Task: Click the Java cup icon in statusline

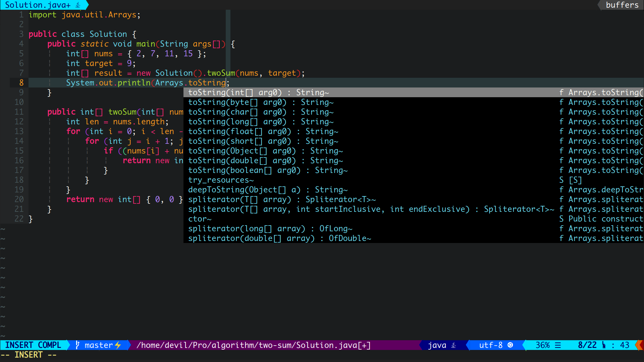Action: 453,345
